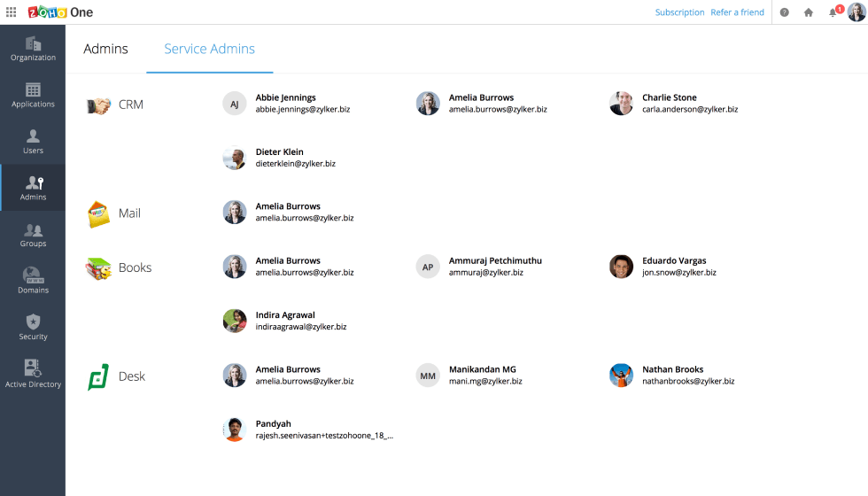This screenshot has width=868, height=496.
Task: Click the Zoho One logo
Action: pos(60,12)
